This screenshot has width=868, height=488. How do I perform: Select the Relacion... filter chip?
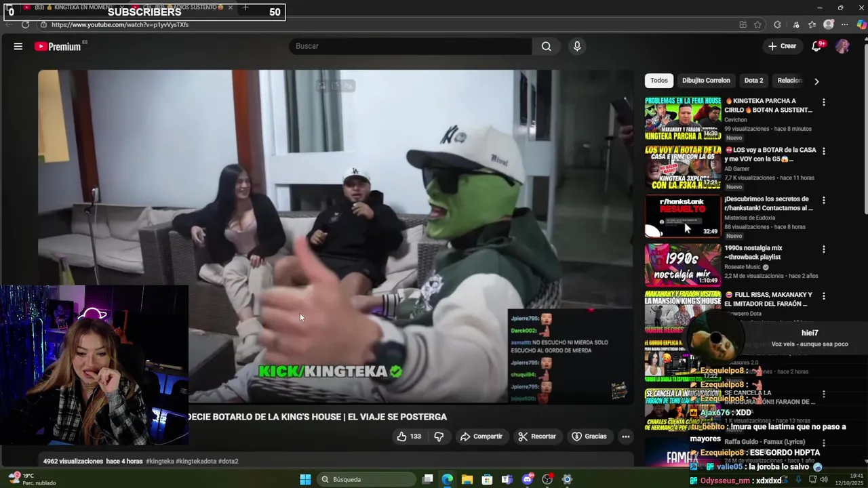coord(789,81)
